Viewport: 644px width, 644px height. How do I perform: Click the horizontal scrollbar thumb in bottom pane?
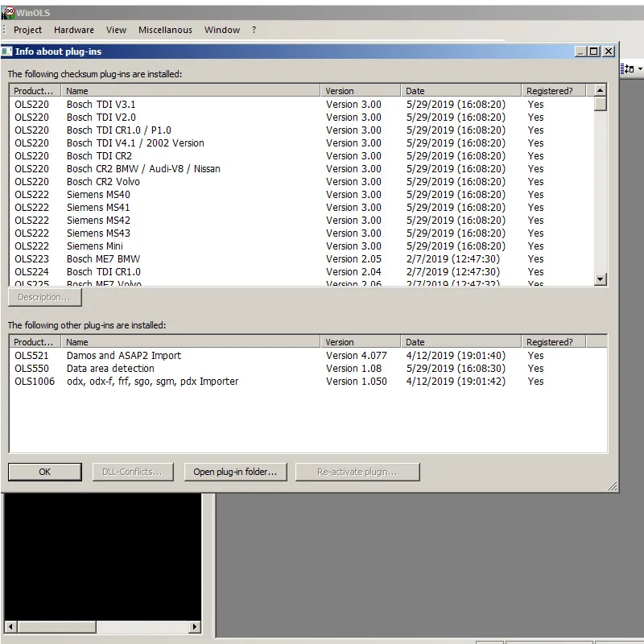pos(56,627)
